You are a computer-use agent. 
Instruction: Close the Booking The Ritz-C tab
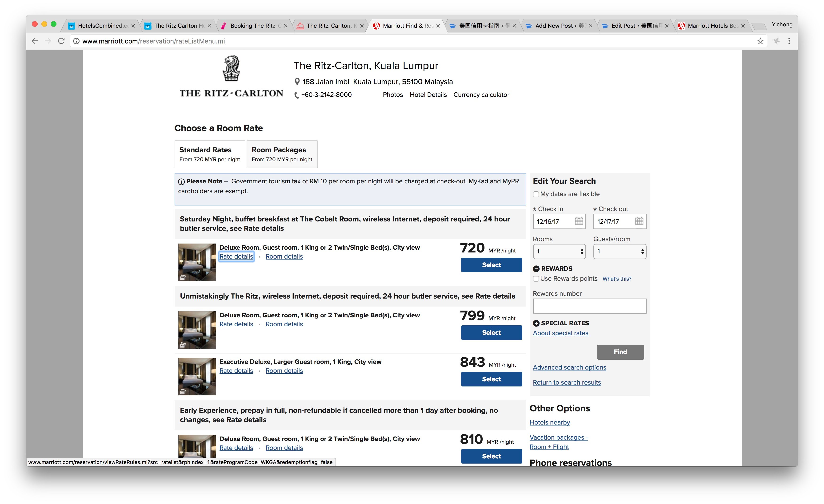286,26
